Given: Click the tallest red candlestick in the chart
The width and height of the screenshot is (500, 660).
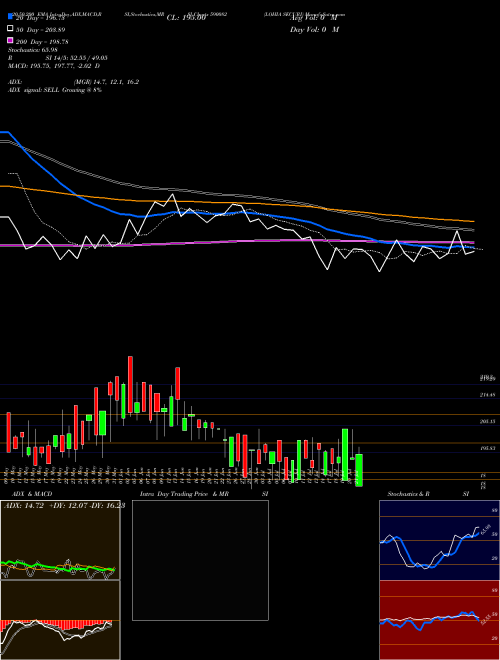Looking at the screenshot, I should [x=130, y=386].
